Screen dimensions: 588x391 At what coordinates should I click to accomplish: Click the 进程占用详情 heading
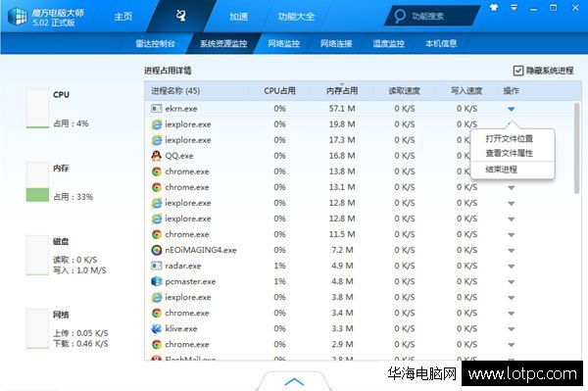[168, 71]
